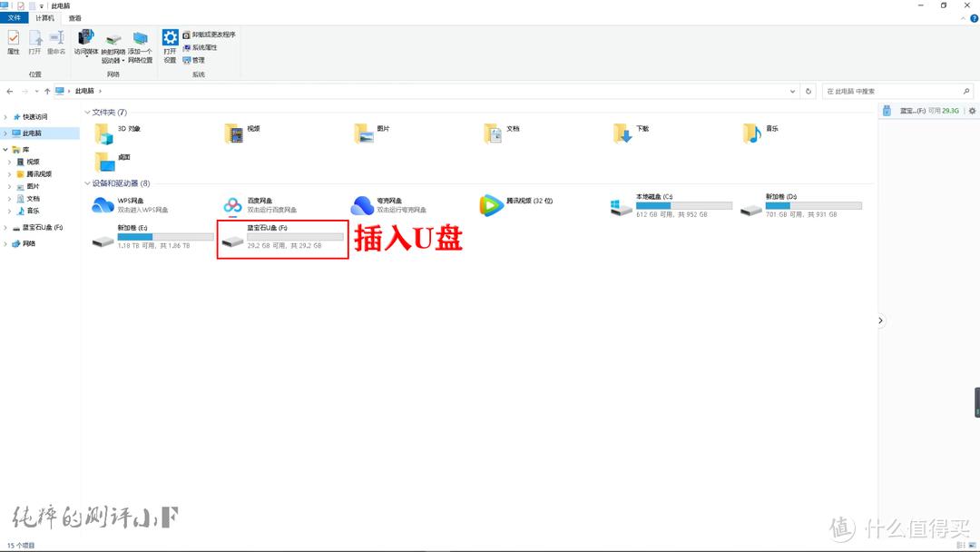The image size is (980, 552).
Task: Click the gear icon in right side panel
Action: pyautogui.click(x=972, y=111)
